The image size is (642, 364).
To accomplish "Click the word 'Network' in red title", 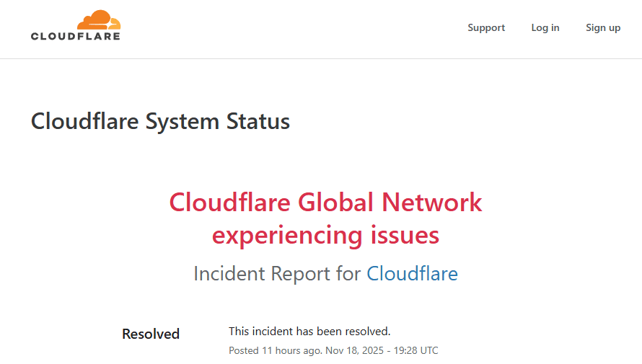I will 431,202.
